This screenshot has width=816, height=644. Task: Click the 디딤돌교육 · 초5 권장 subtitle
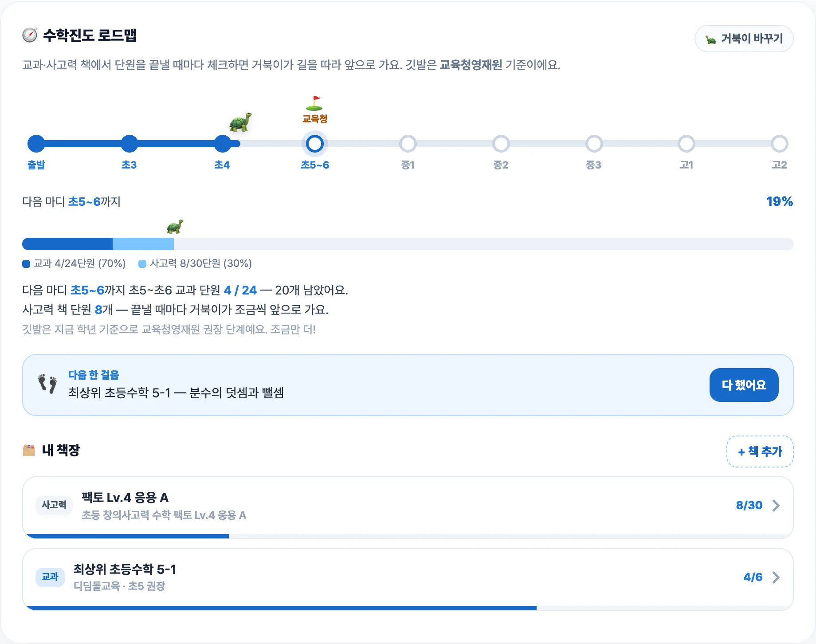coord(119,586)
